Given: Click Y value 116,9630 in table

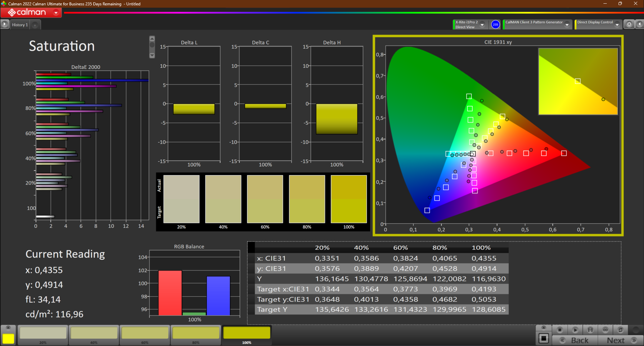Looking at the screenshot, I should coord(489,279).
